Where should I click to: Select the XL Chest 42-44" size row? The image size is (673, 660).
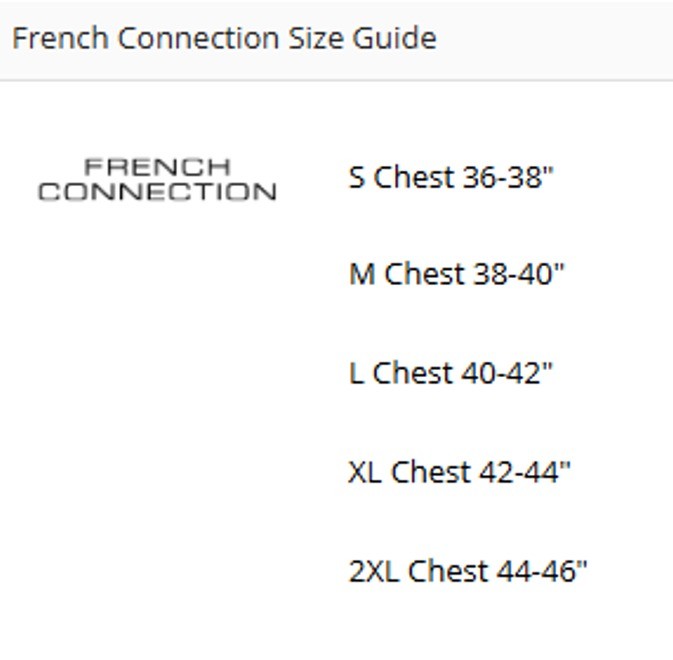pos(460,472)
